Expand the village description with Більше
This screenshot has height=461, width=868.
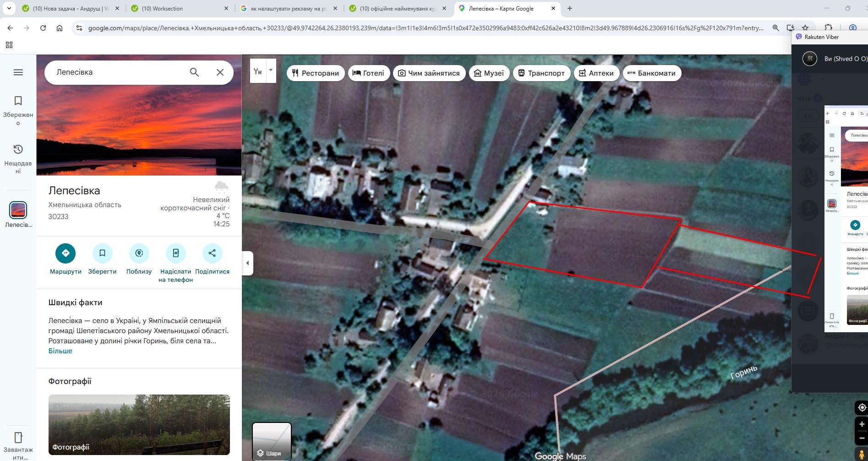click(60, 350)
